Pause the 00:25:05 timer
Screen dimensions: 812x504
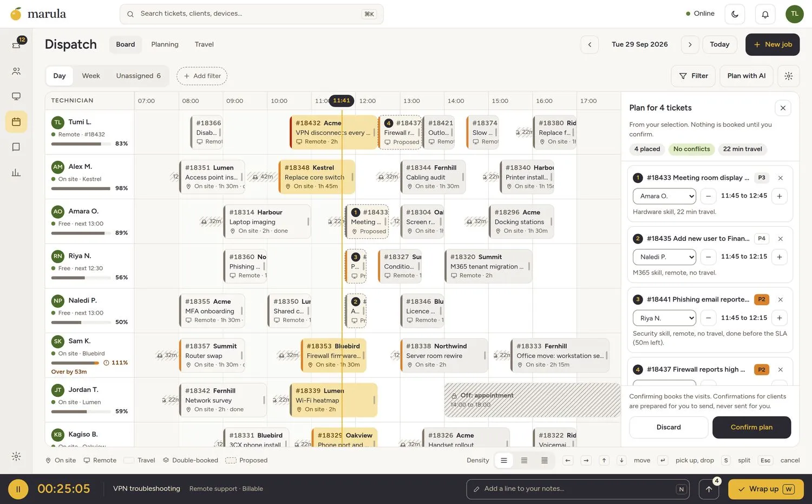(x=18, y=489)
